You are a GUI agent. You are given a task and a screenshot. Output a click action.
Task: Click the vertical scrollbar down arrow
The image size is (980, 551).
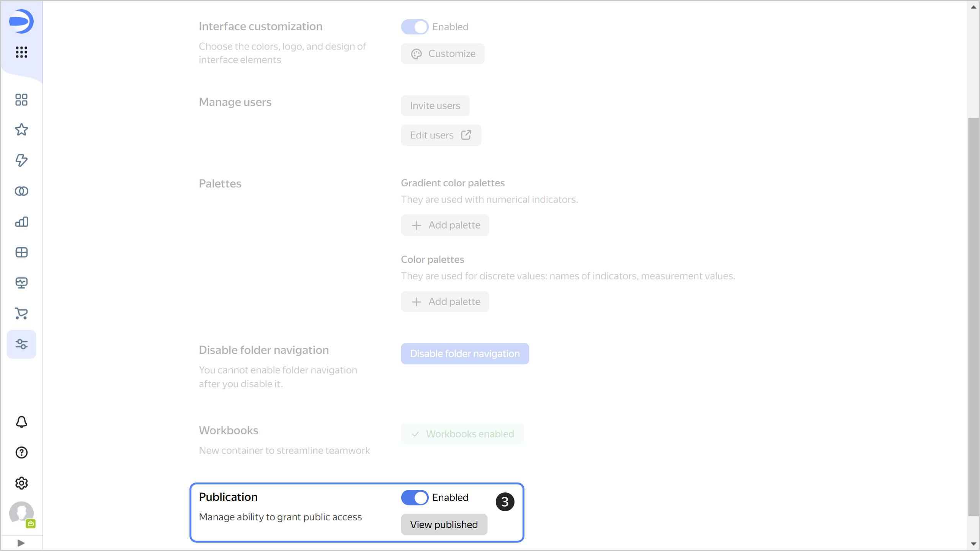click(973, 544)
